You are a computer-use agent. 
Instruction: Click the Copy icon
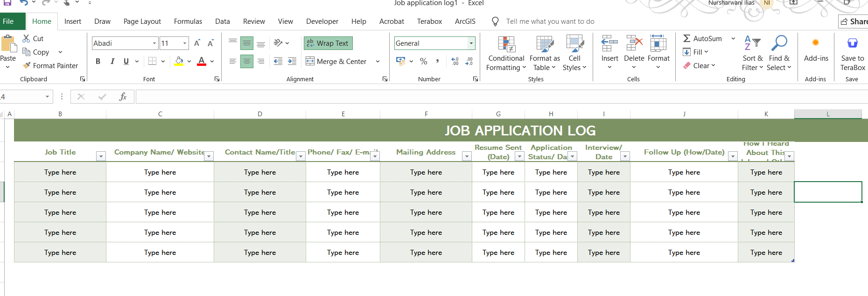tap(27, 52)
